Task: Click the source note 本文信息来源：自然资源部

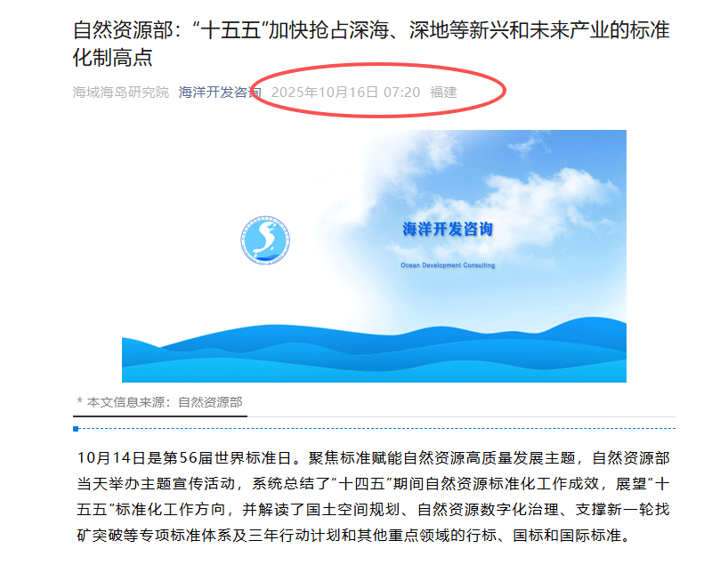Action: (x=159, y=402)
